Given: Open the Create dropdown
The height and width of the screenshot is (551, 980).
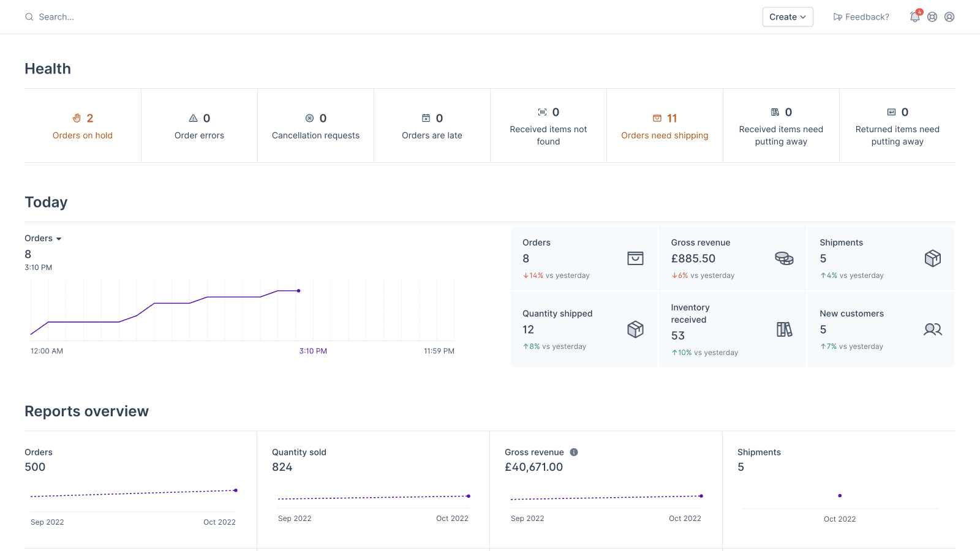Looking at the screenshot, I should pos(787,17).
